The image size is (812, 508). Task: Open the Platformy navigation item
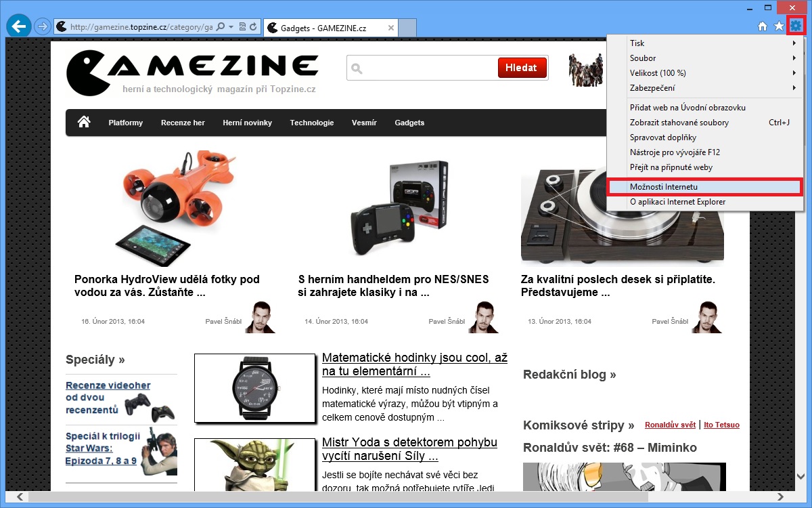[x=125, y=123]
